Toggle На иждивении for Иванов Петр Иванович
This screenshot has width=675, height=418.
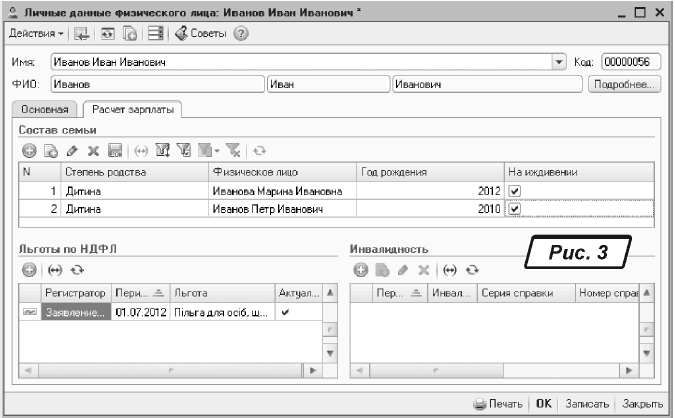[x=514, y=209]
